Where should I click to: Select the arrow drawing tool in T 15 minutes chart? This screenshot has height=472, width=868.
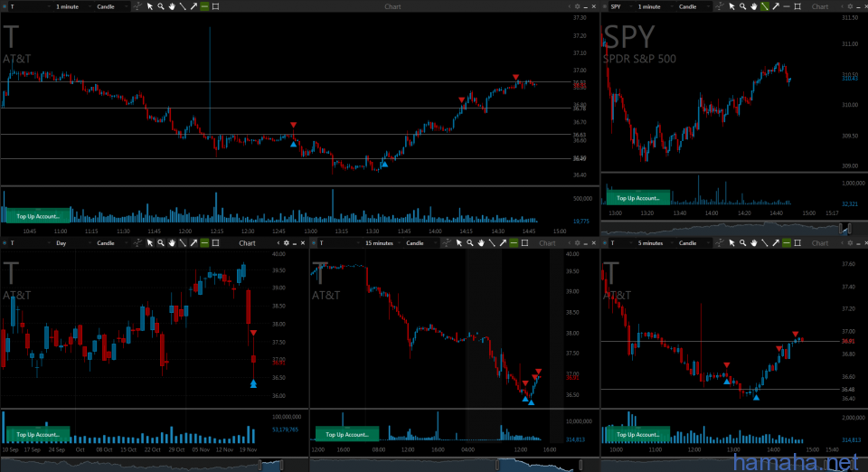coord(503,243)
